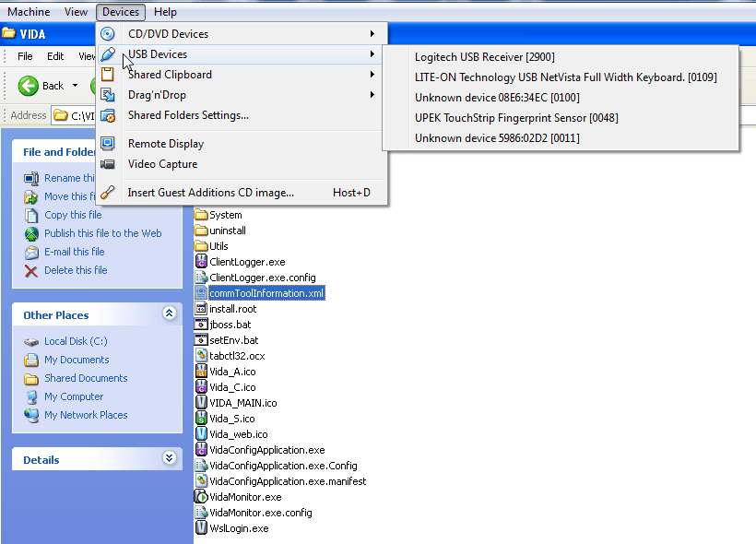Select the install.root file
This screenshot has height=544, width=756.
tap(233, 309)
